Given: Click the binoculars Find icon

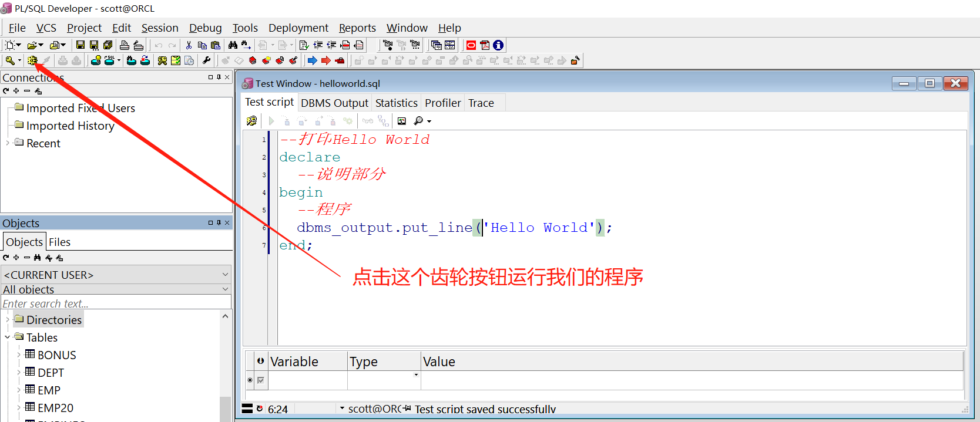Looking at the screenshot, I should [x=233, y=45].
